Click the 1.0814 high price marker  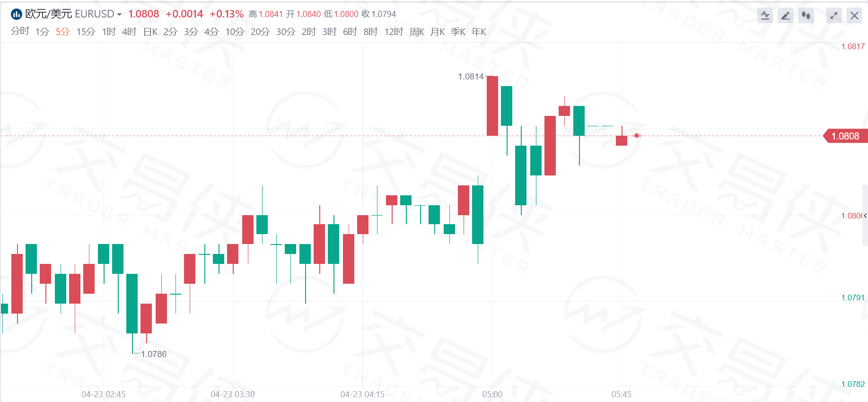coord(471,77)
